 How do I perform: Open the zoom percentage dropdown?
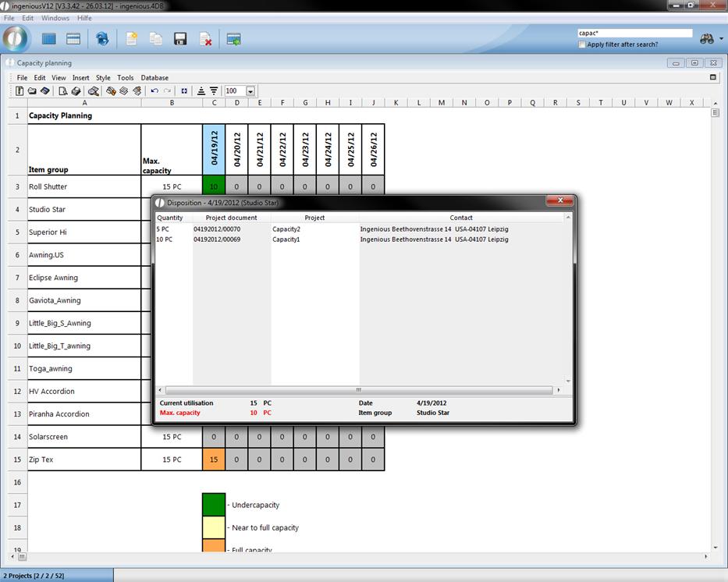click(x=250, y=91)
